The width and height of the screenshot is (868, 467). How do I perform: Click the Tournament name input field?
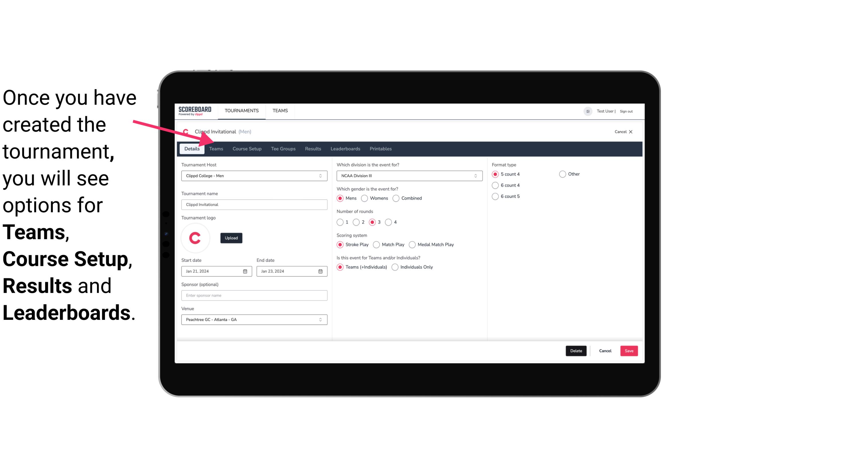(254, 204)
